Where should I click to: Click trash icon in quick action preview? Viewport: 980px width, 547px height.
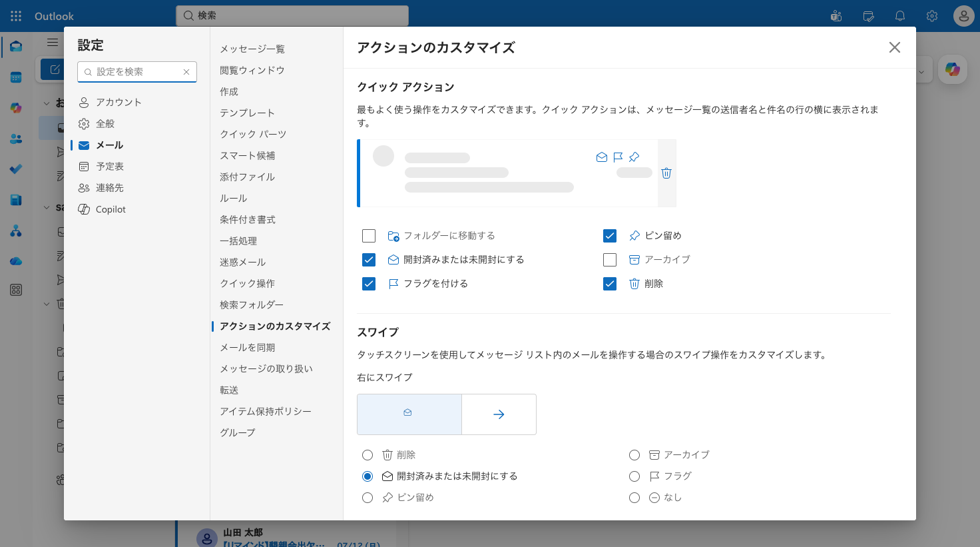click(666, 173)
